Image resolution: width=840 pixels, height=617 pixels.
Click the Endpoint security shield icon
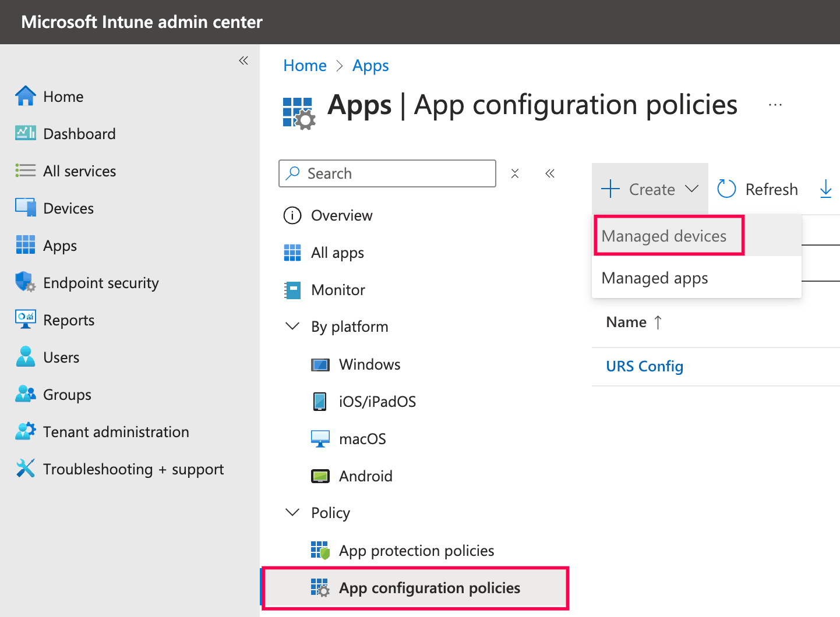click(25, 282)
